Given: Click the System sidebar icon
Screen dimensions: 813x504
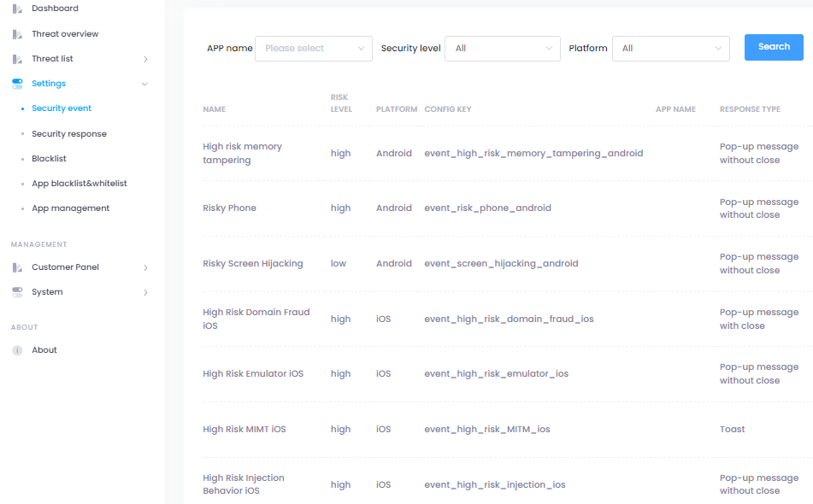Looking at the screenshot, I should (17, 292).
